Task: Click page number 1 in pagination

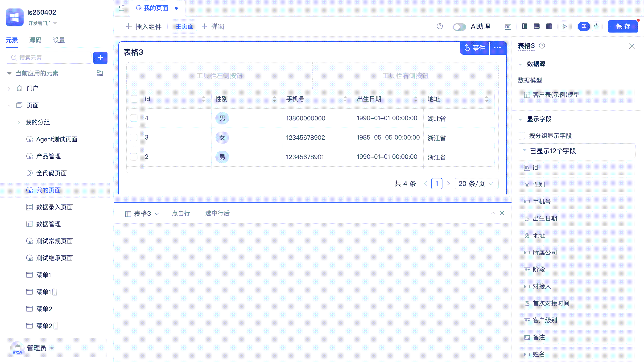Action: tap(437, 184)
